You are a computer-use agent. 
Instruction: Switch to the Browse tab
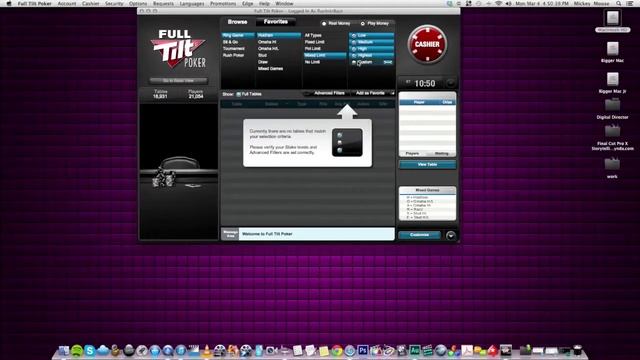coord(238,22)
